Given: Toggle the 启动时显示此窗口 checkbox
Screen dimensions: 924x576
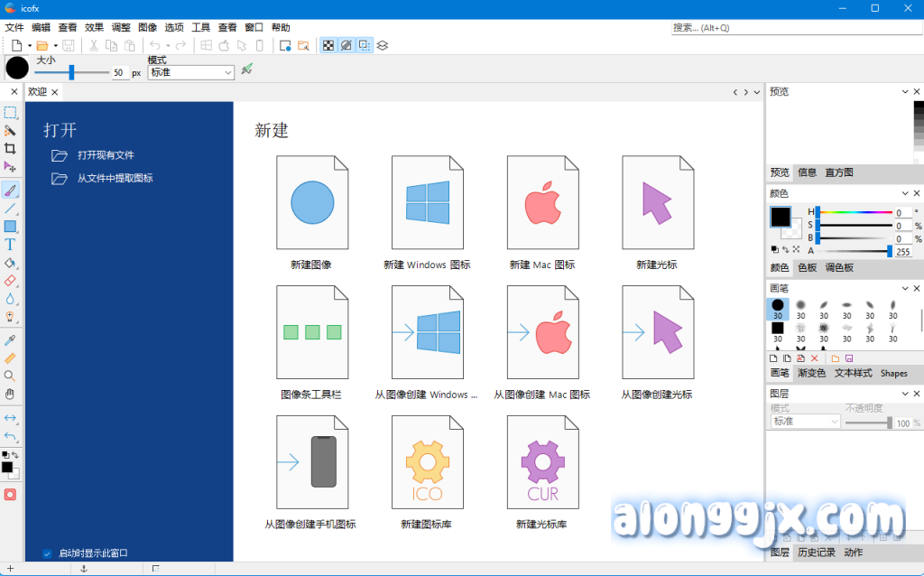Looking at the screenshot, I should (x=48, y=553).
